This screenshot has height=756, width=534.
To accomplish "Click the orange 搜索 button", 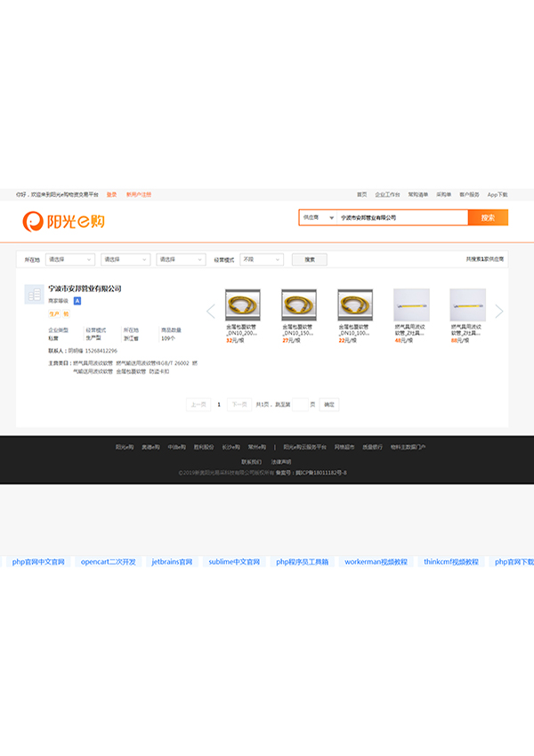I will pos(489,217).
